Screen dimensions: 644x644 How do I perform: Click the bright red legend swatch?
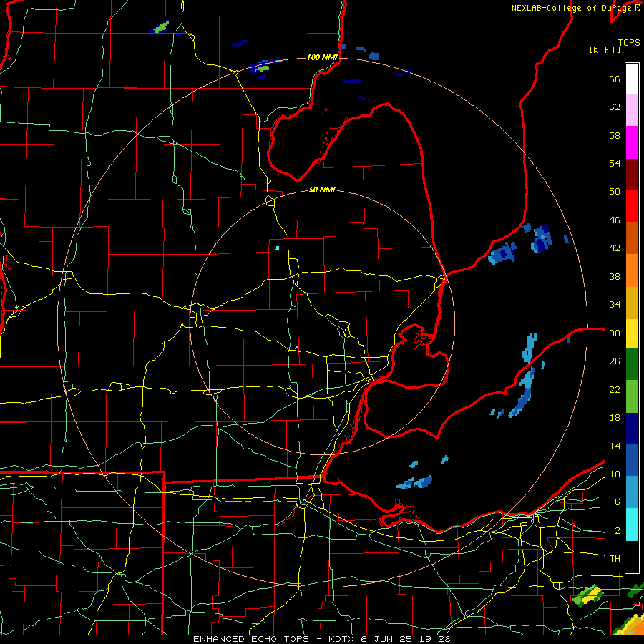632,206
